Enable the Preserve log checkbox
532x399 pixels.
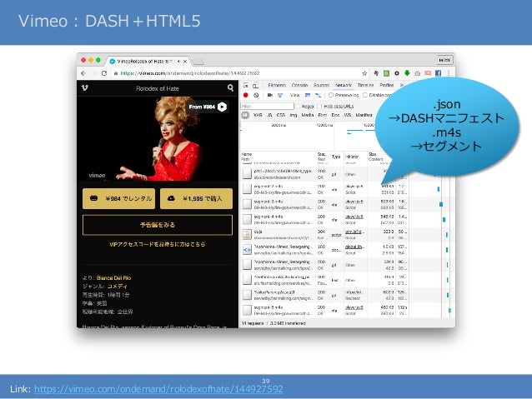[x=331, y=95]
